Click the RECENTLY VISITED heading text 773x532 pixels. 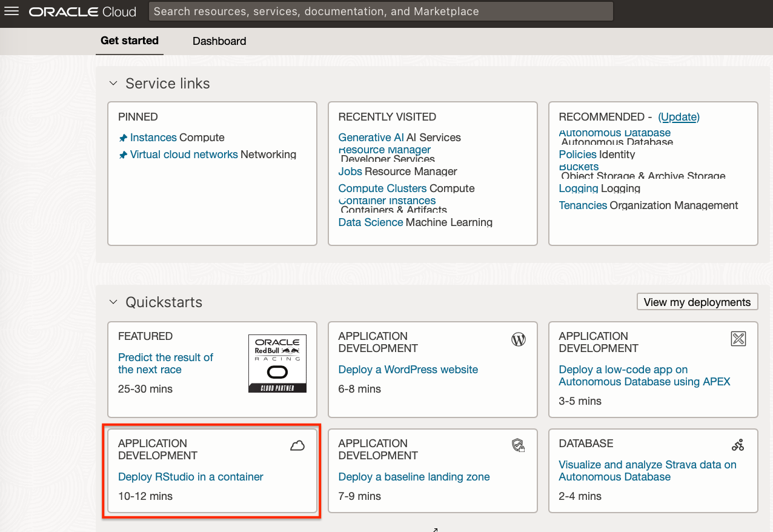tap(387, 117)
